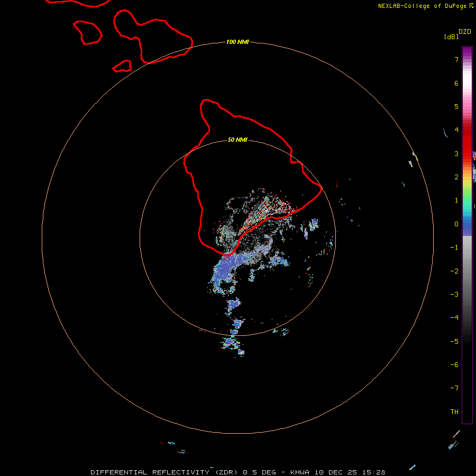The width and height of the screenshot is (476, 476).
Task: Click the -7 value on the scale
Action: pyautogui.click(x=454, y=388)
